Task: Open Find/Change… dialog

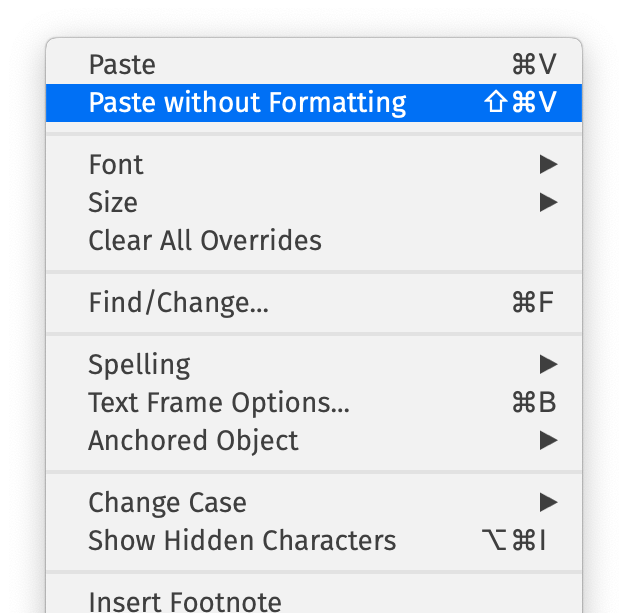Action: (x=178, y=303)
